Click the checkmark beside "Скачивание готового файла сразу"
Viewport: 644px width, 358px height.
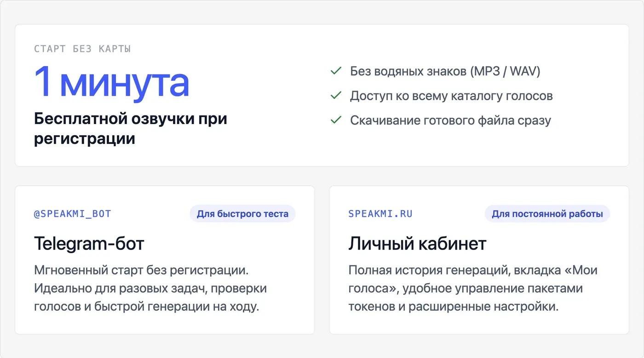[x=336, y=120]
